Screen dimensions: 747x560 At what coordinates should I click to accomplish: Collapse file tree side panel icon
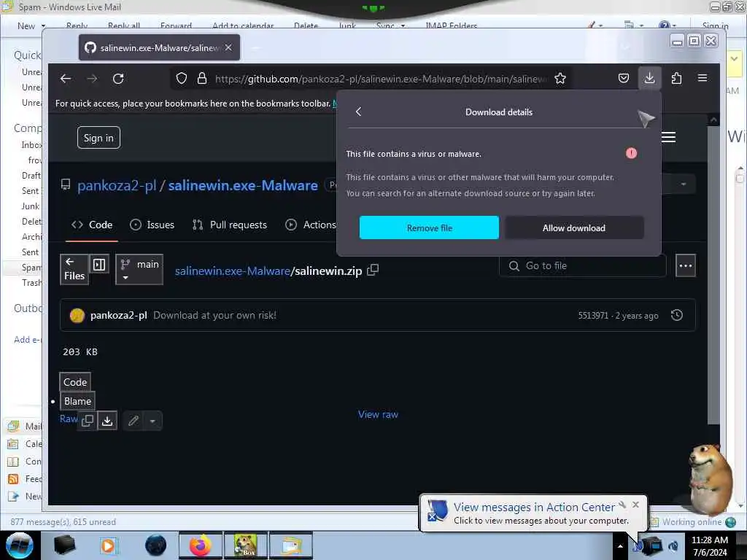click(x=99, y=264)
